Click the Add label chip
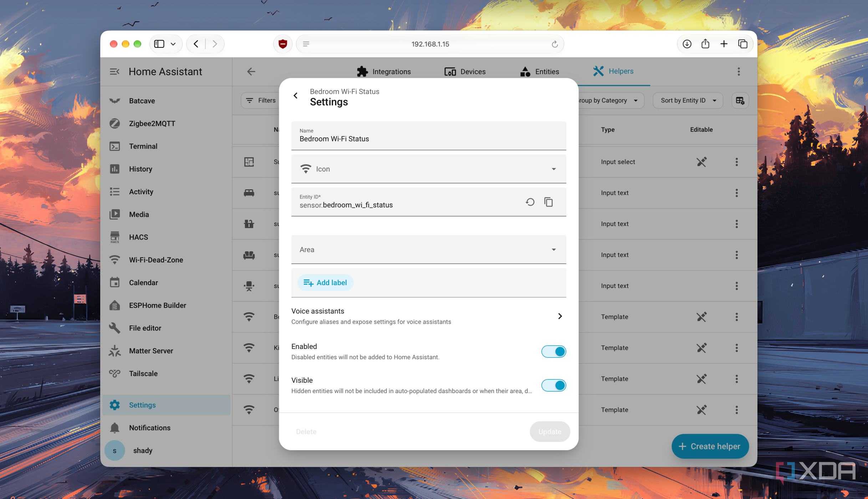Viewport: 868px width, 499px height. point(325,283)
